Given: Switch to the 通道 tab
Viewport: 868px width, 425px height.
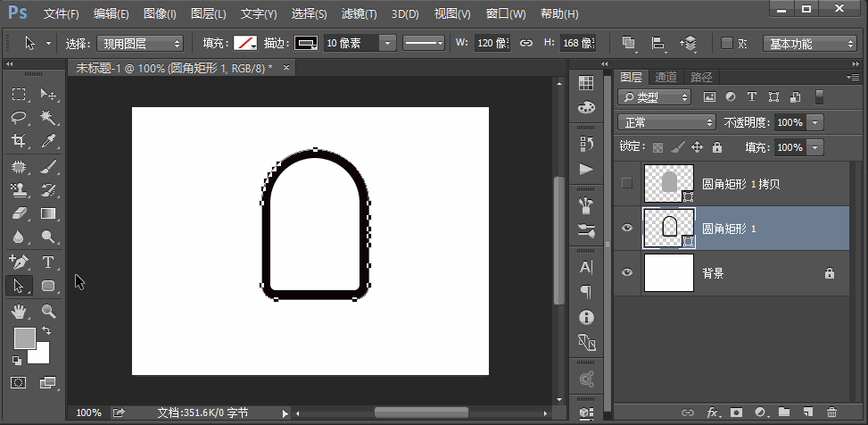Looking at the screenshot, I should tap(665, 77).
